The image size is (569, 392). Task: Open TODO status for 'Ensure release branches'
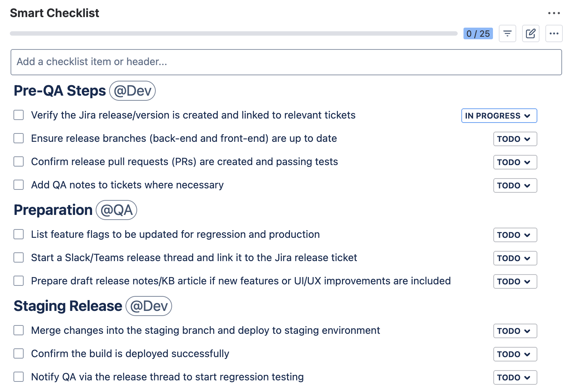(515, 139)
